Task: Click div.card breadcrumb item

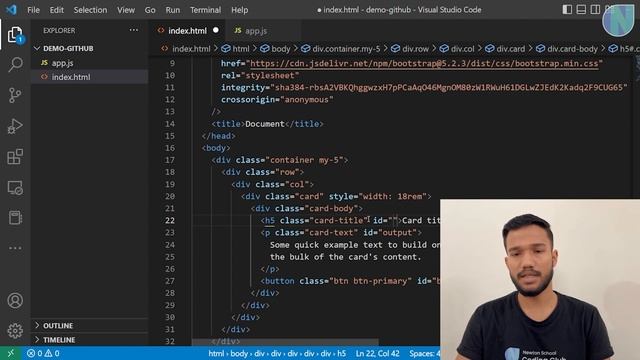Action: [511, 49]
